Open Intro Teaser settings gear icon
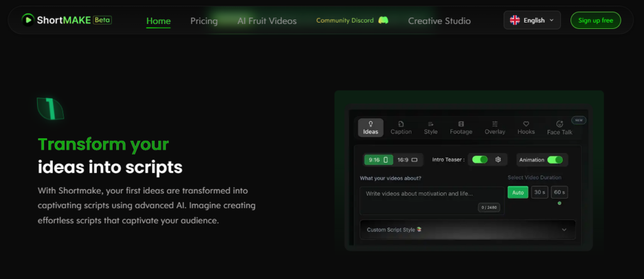Viewport: 644px width, 279px height. pos(498,160)
